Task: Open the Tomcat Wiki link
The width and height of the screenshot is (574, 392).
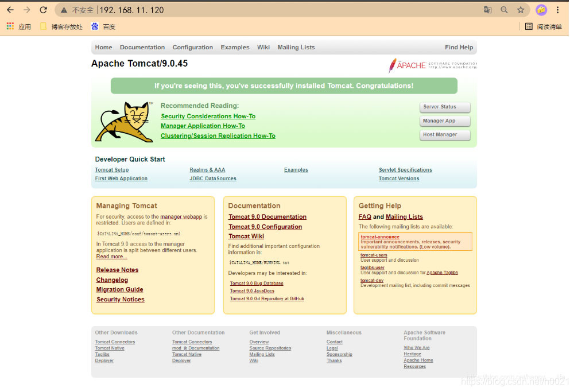Action: (246, 236)
